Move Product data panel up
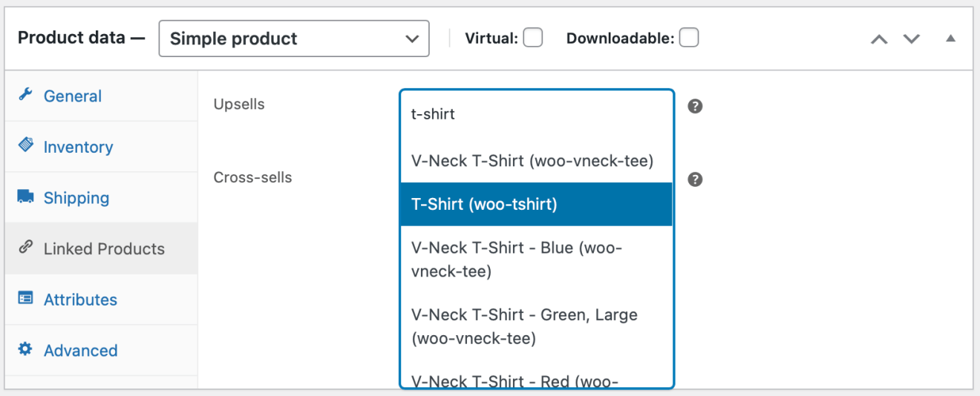The height and width of the screenshot is (396, 980). click(879, 39)
